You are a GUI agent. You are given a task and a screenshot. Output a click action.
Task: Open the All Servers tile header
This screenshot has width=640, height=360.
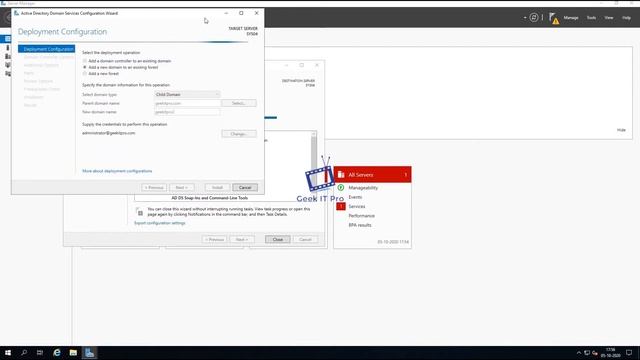coord(372,175)
